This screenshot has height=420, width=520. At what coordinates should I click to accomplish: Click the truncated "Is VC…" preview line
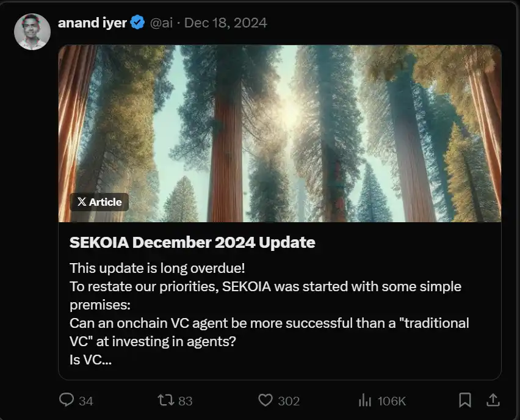(x=91, y=360)
